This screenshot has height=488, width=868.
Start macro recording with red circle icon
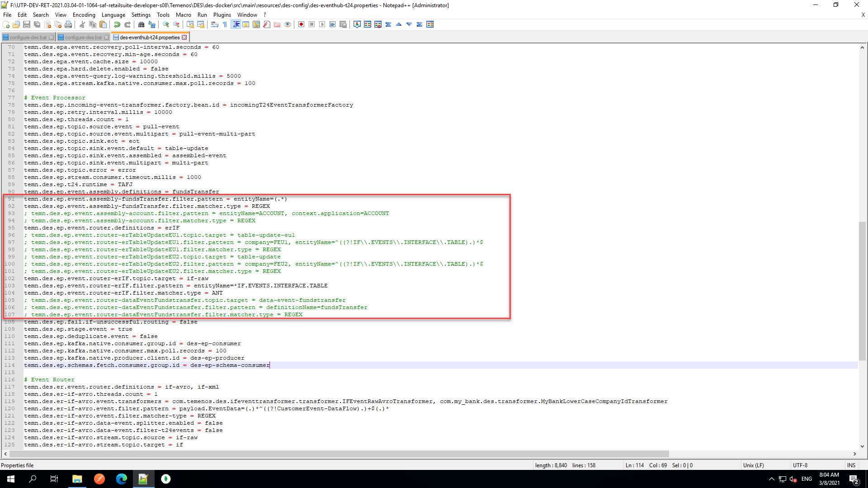[x=301, y=24]
